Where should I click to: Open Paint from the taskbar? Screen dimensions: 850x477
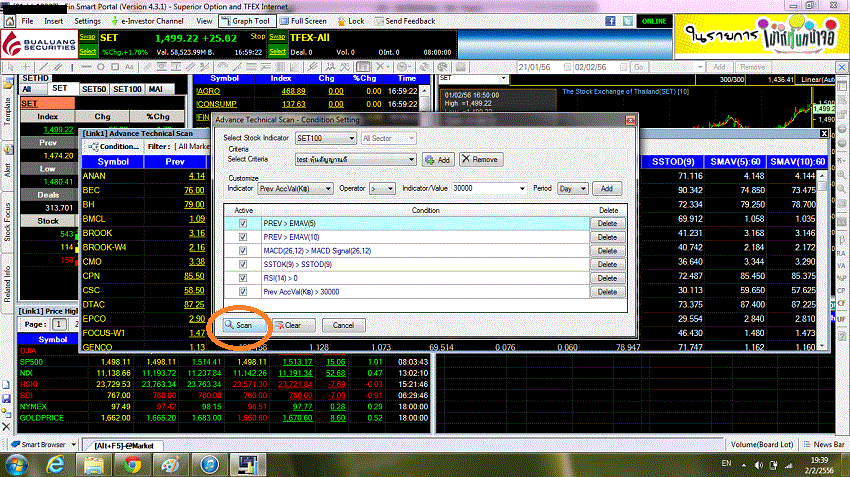point(171,465)
